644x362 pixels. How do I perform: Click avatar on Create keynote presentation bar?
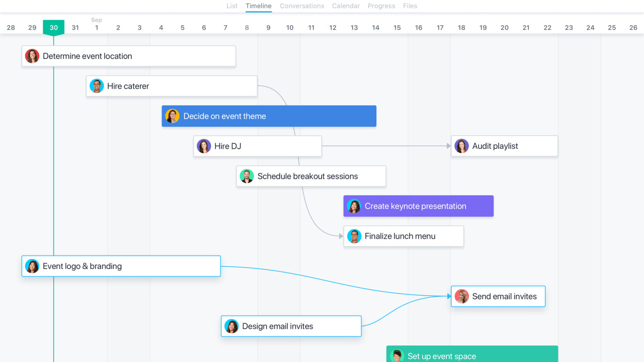pyautogui.click(x=354, y=206)
